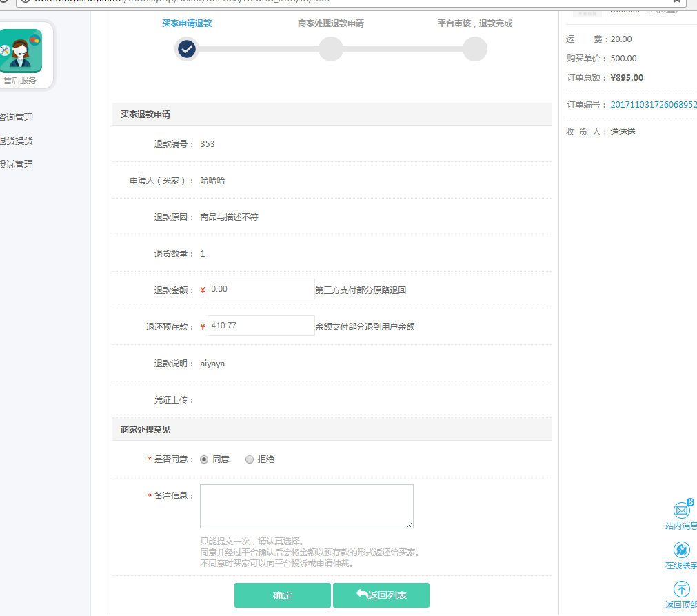Click the 商家处理退款申请 step circle
The height and width of the screenshot is (616, 697).
point(331,49)
